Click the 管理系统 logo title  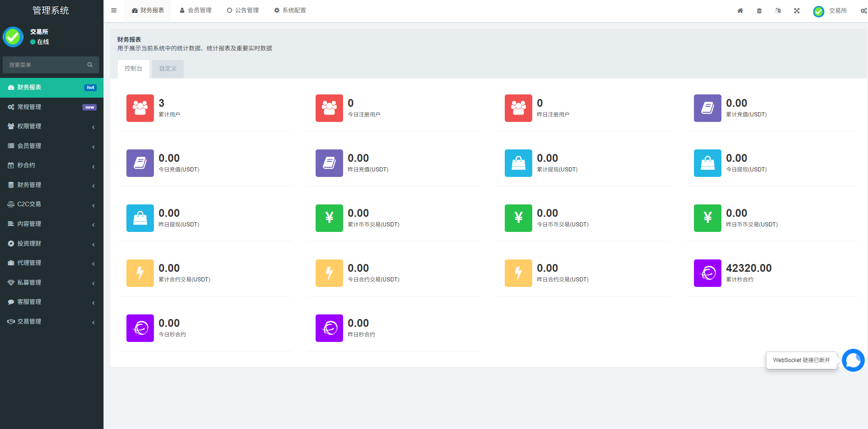[51, 10]
